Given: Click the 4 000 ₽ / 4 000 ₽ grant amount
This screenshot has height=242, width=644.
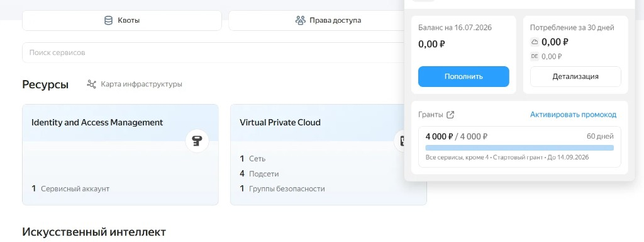Looking at the screenshot, I should click(x=457, y=136).
